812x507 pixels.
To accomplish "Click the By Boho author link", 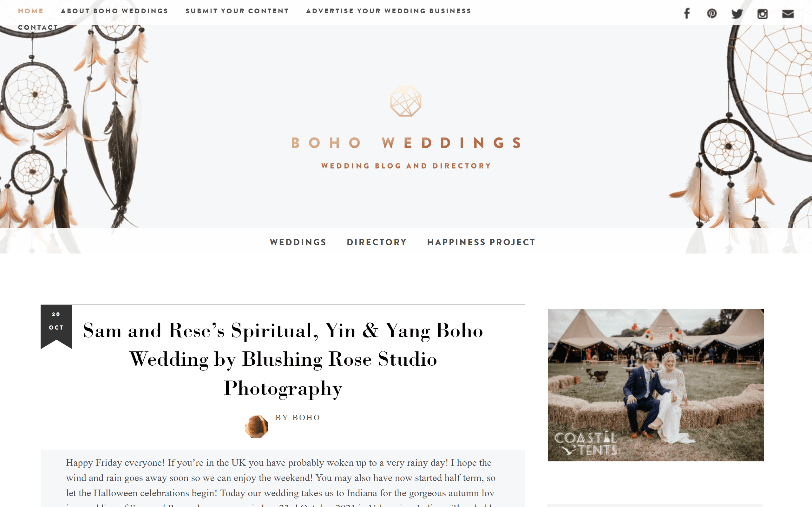I will click(x=298, y=417).
